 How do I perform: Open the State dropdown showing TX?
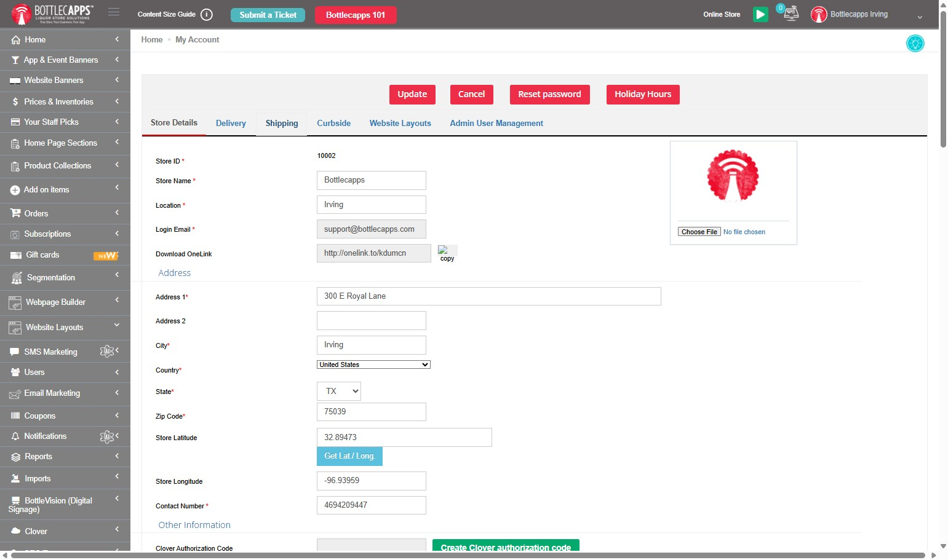[339, 392]
